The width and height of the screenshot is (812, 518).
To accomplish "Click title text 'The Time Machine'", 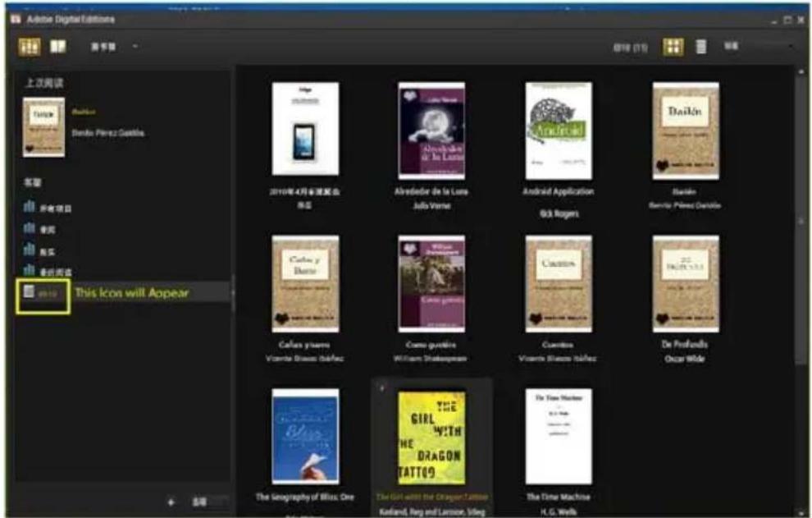I will click(x=559, y=497).
